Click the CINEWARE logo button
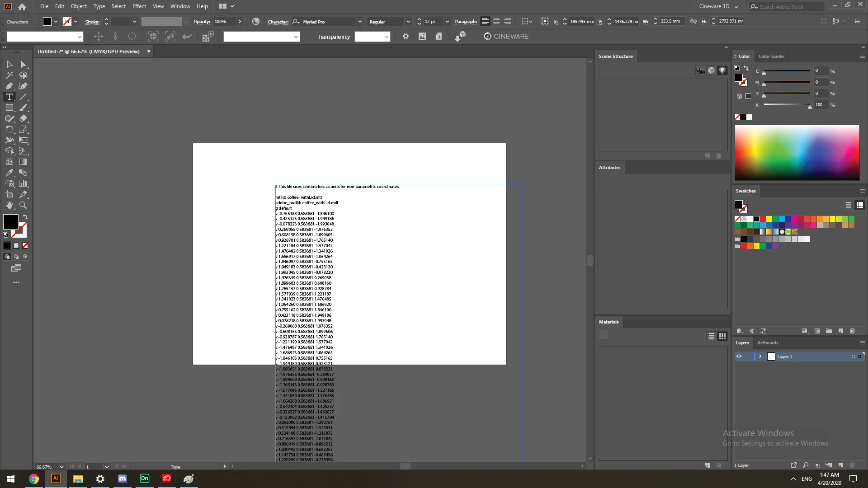The image size is (868, 488). [x=505, y=36]
